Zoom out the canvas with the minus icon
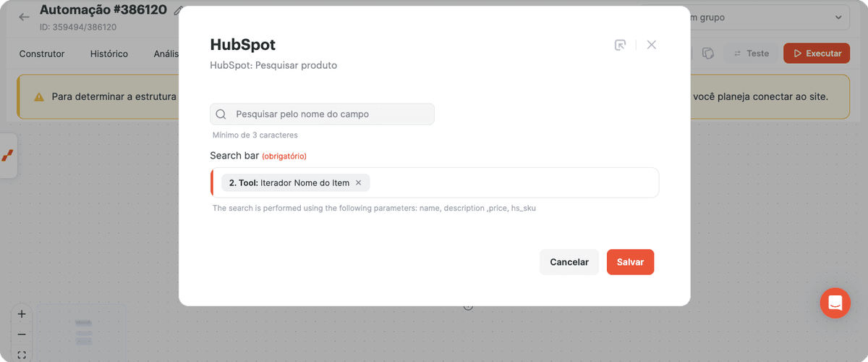868x362 pixels. (x=22, y=334)
